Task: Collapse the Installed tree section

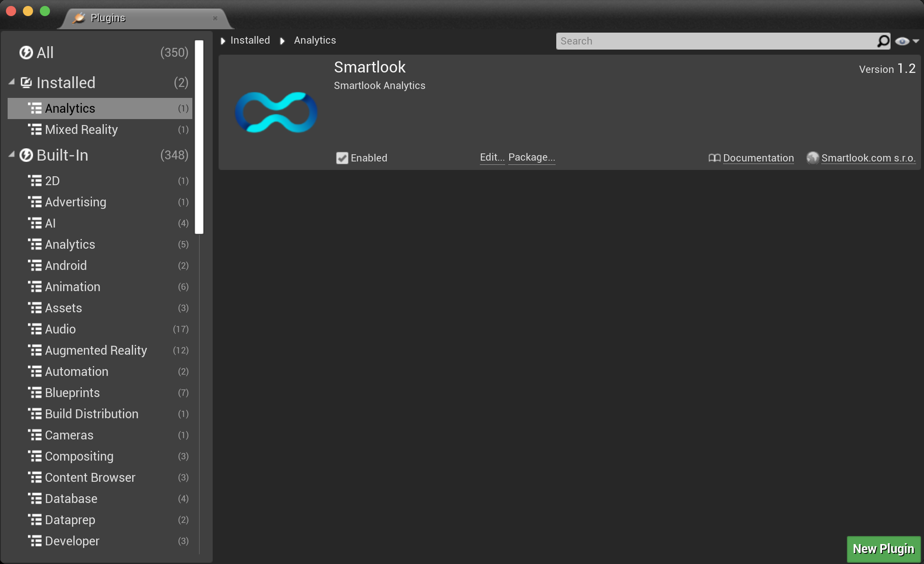Action: 11,82
